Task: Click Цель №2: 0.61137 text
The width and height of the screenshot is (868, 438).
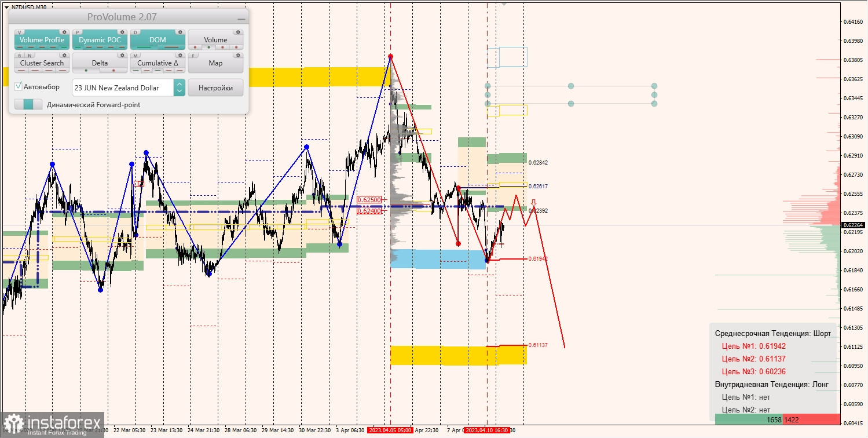Action: click(753, 359)
